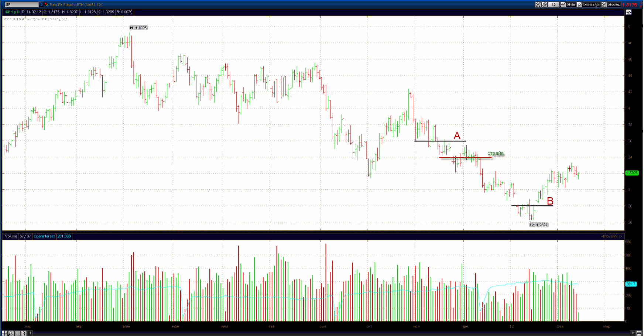Click the Euro FX Futures title text

pos(76,5)
